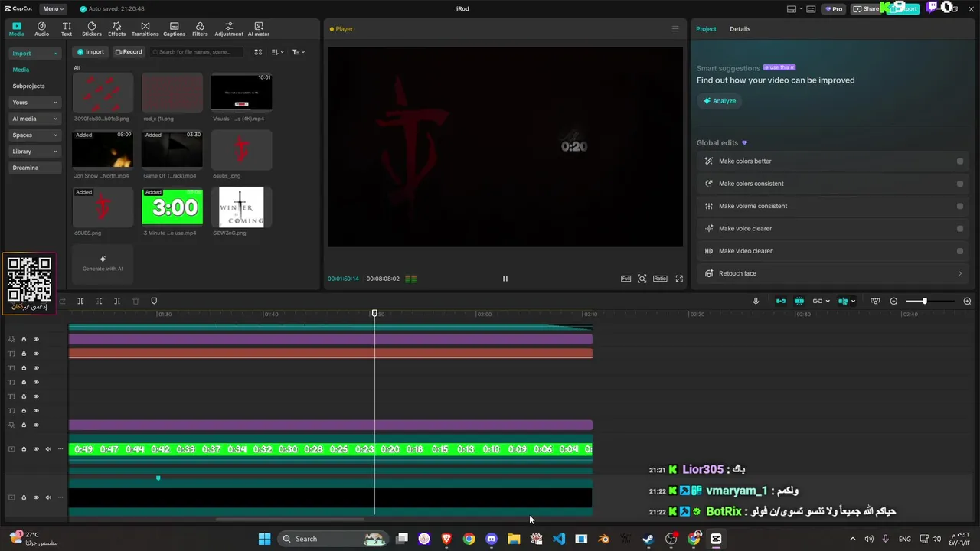980x551 pixels.
Task: Toggle auto snapping in timeline
Action: click(799, 301)
